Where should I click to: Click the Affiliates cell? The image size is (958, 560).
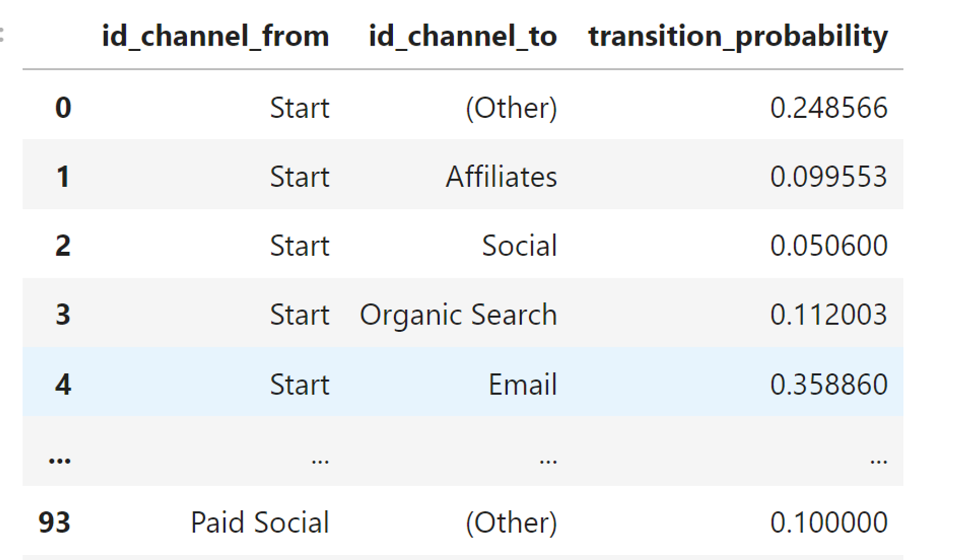[502, 177]
